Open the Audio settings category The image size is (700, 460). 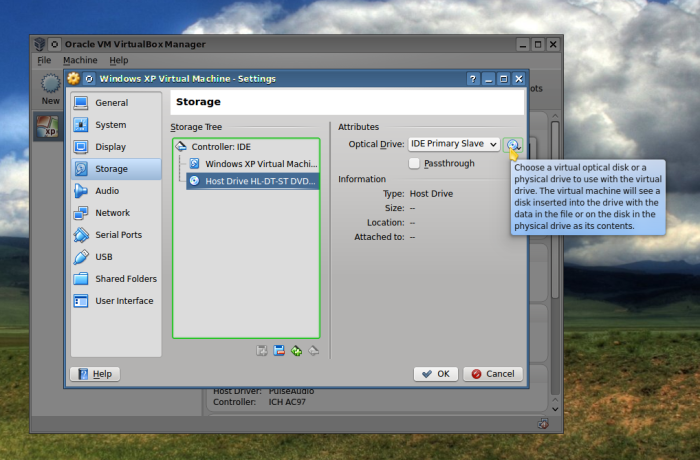[x=116, y=191]
